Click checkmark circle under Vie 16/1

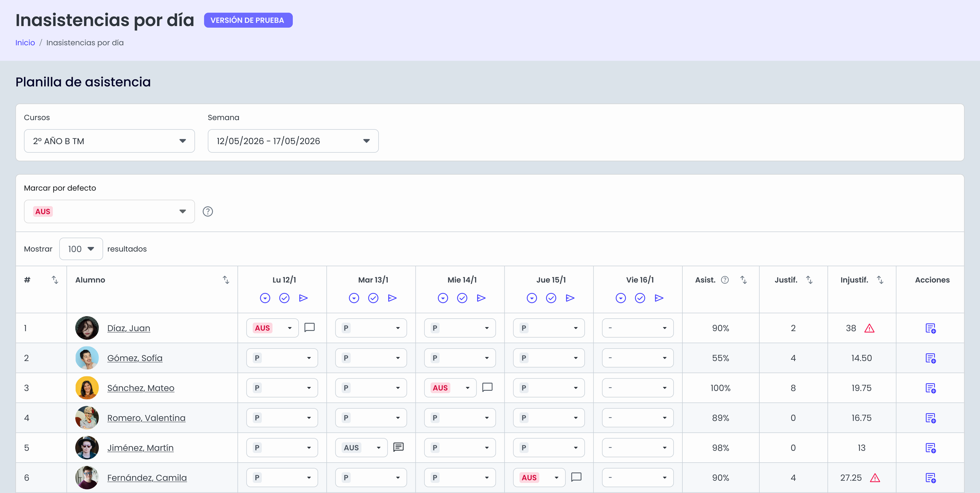[640, 298]
